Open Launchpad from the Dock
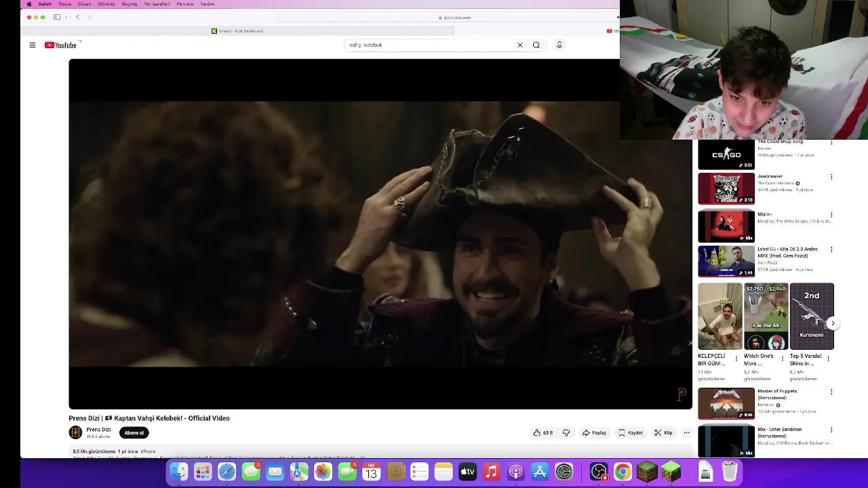The image size is (868, 488). click(203, 472)
